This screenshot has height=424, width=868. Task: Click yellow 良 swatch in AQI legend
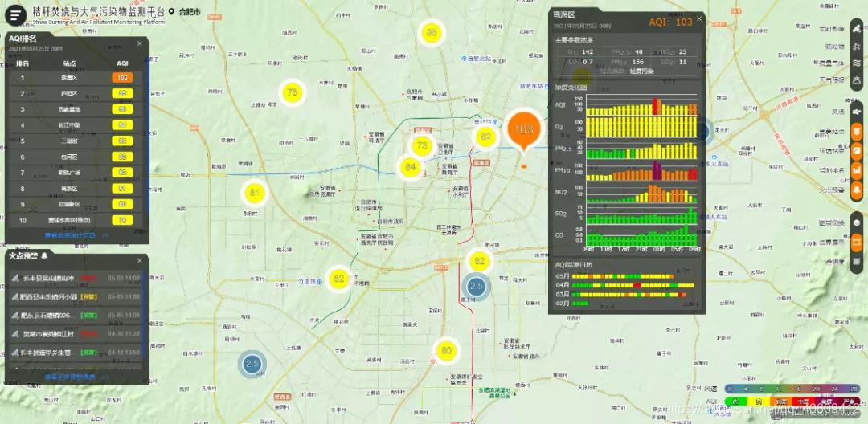[759, 402]
